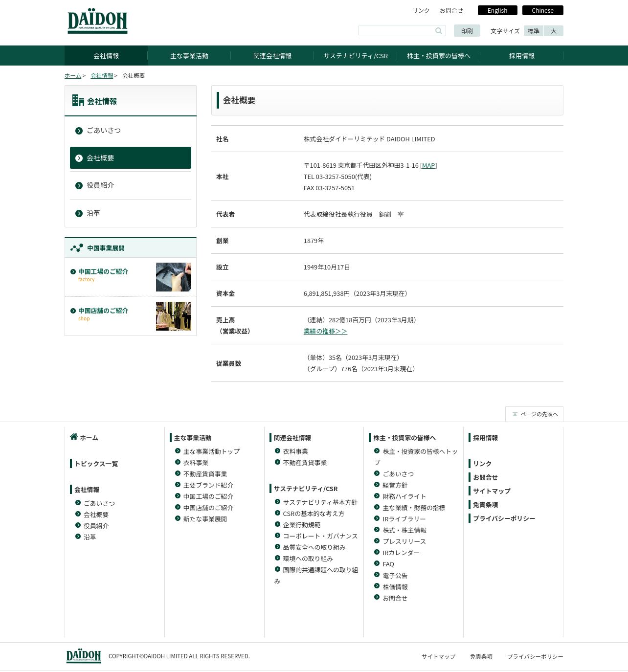628x672 pixels.
Task: Set font size to 大
Action: click(x=554, y=31)
